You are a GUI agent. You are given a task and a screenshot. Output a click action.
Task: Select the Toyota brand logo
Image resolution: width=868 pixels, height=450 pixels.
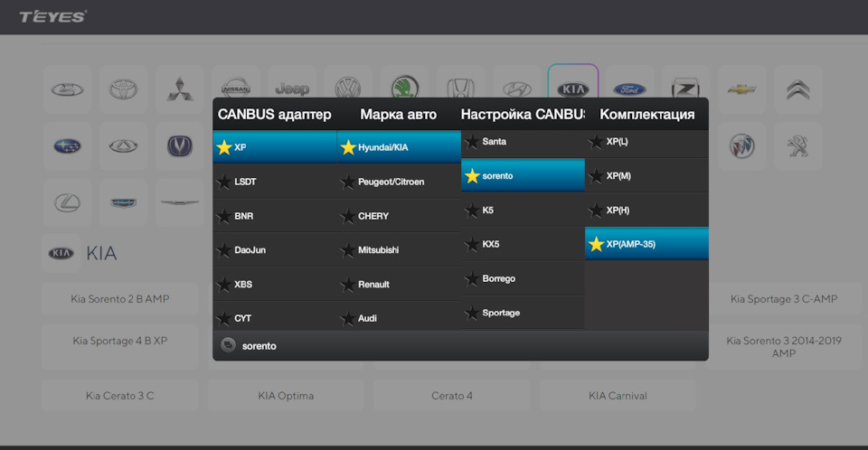click(x=123, y=89)
